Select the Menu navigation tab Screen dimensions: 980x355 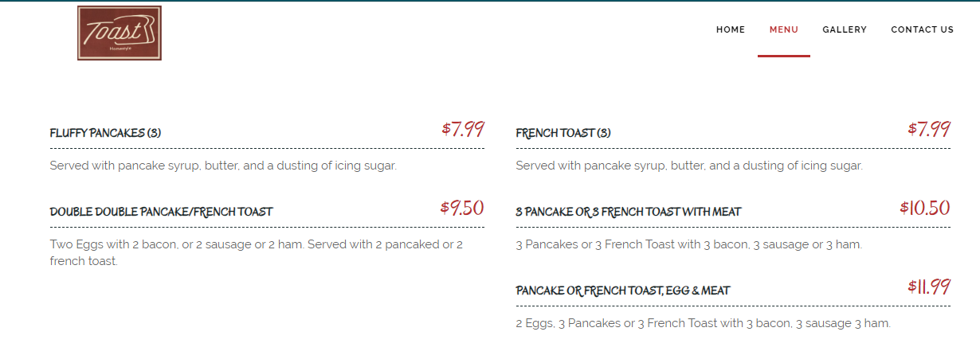(x=784, y=30)
